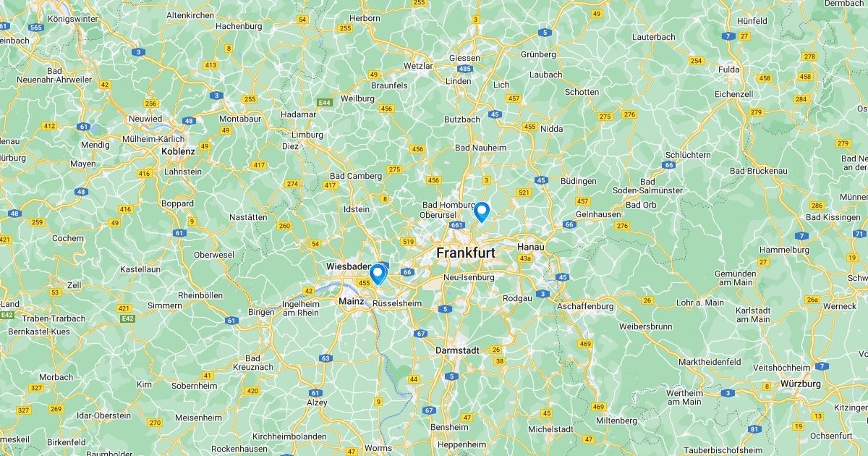Click the blue 81 autobahn shield
The height and width of the screenshot is (456, 868).
click(x=754, y=429)
